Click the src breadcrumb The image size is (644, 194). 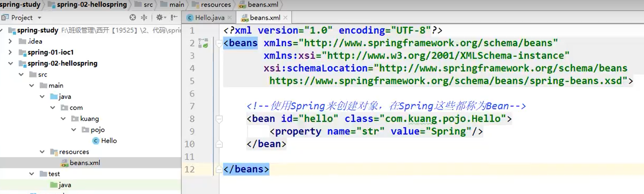pyautogui.click(x=148, y=5)
